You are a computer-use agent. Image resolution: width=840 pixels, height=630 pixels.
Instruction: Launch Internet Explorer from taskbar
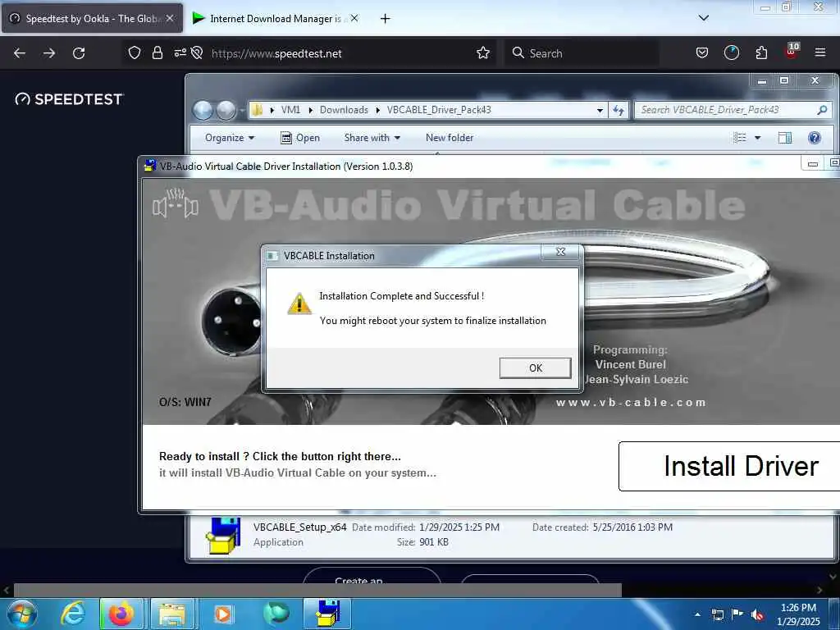[73, 614]
